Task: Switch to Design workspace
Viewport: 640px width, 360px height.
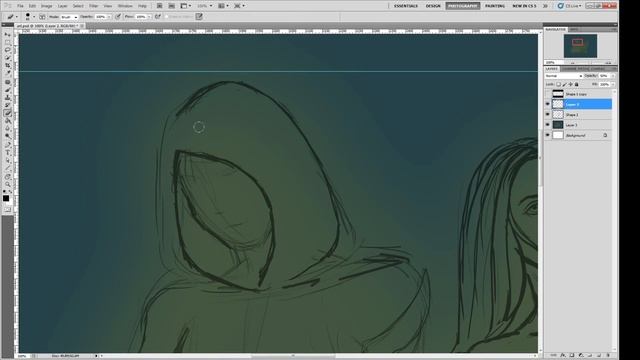Action: (x=433, y=6)
